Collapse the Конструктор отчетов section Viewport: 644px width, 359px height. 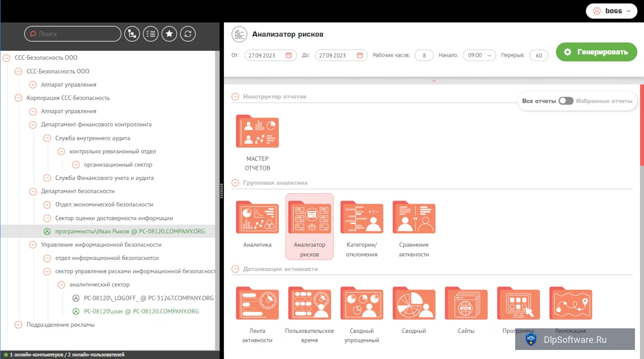[x=235, y=97]
